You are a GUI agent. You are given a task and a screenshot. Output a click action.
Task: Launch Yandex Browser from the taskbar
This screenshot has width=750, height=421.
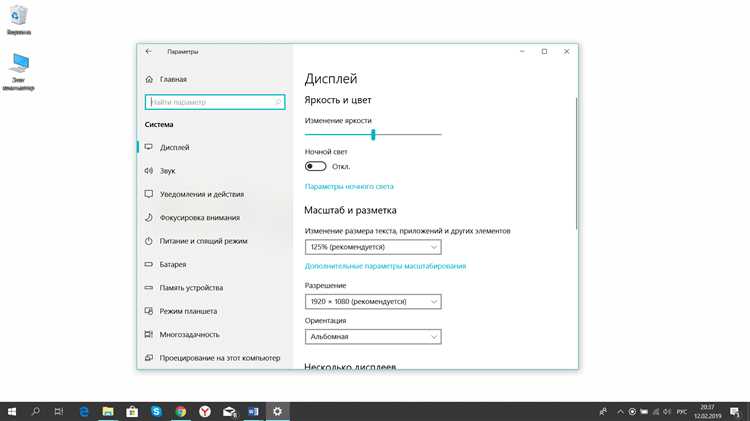205,411
